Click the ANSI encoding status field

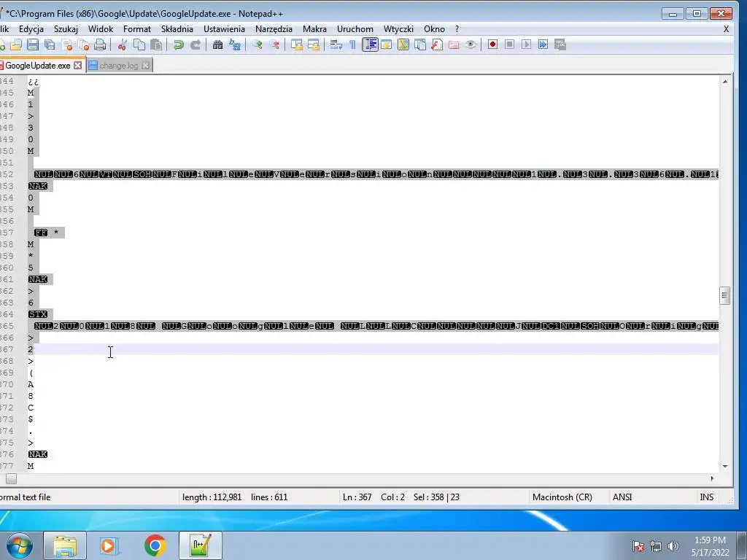coord(622,497)
